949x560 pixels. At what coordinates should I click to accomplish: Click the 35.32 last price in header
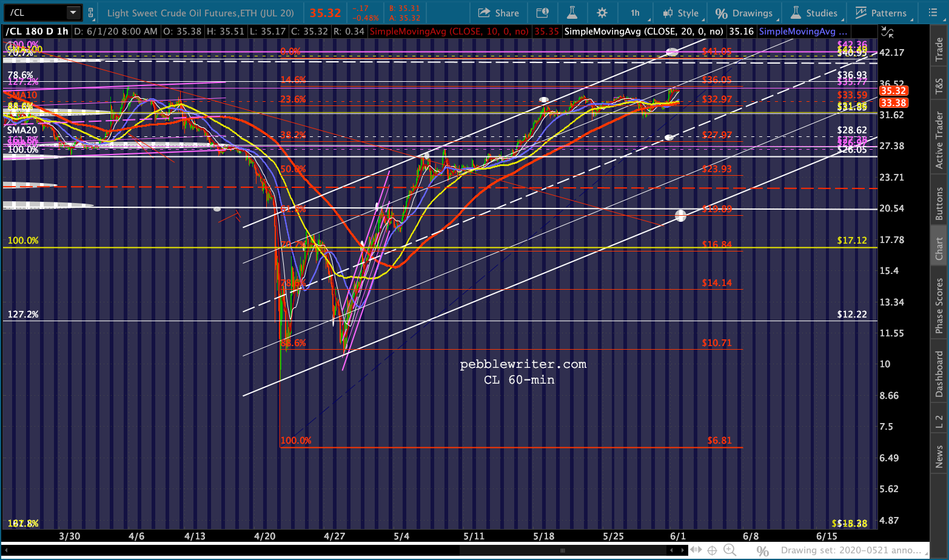tap(326, 13)
